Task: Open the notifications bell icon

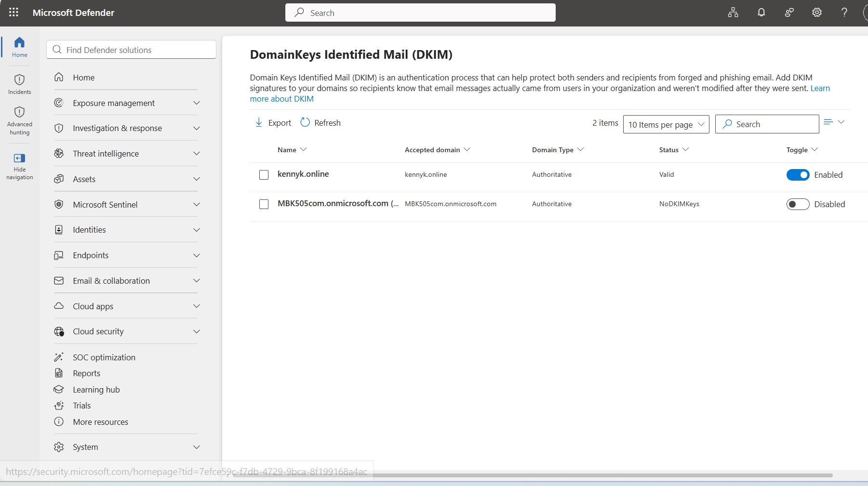Action: click(x=761, y=13)
